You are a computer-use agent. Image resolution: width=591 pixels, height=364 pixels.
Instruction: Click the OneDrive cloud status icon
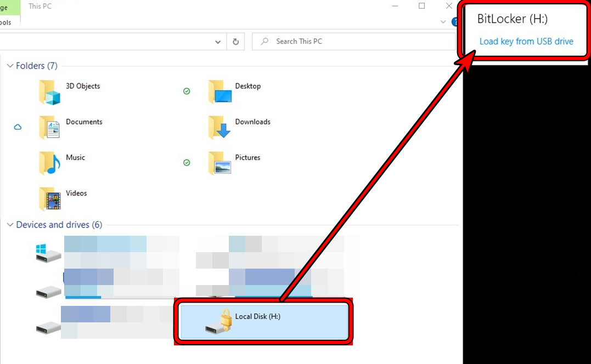[18, 127]
